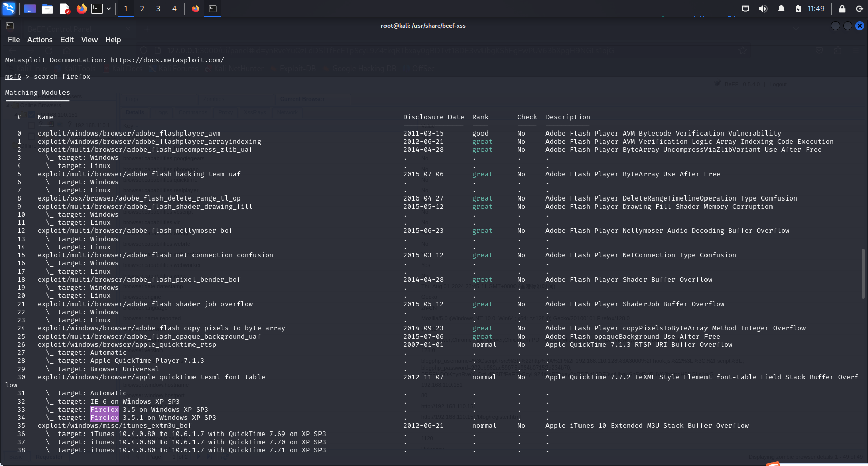Lock the screen with the padlock icon
Viewport: 868px width, 466px height.
(x=841, y=9)
